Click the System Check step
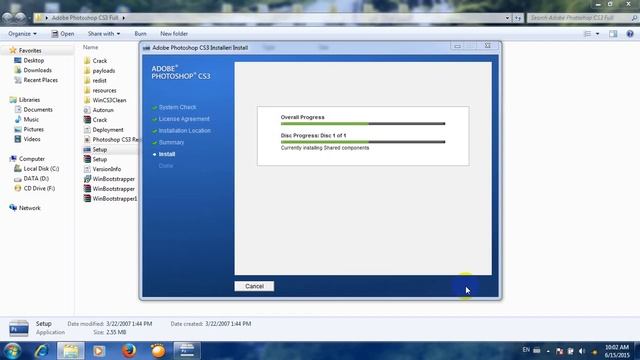This screenshot has width=640, height=360. pos(177,107)
